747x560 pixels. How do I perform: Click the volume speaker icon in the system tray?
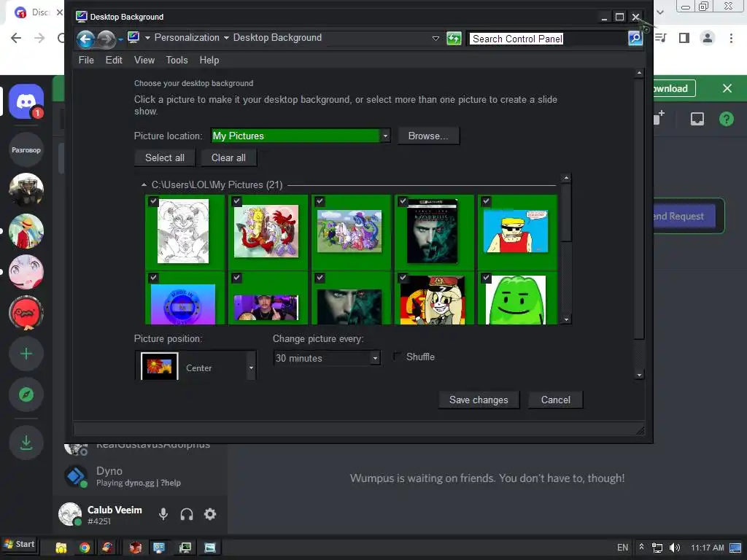675,548
